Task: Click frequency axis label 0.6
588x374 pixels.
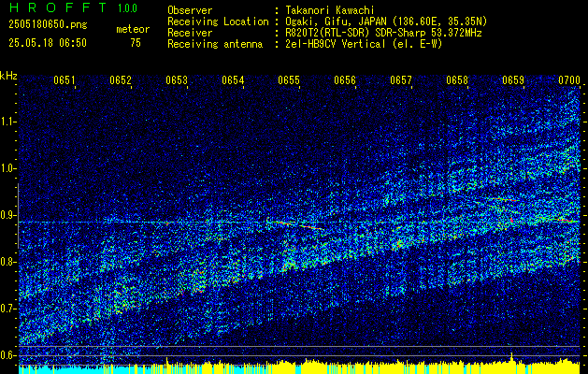Action: tap(7, 355)
